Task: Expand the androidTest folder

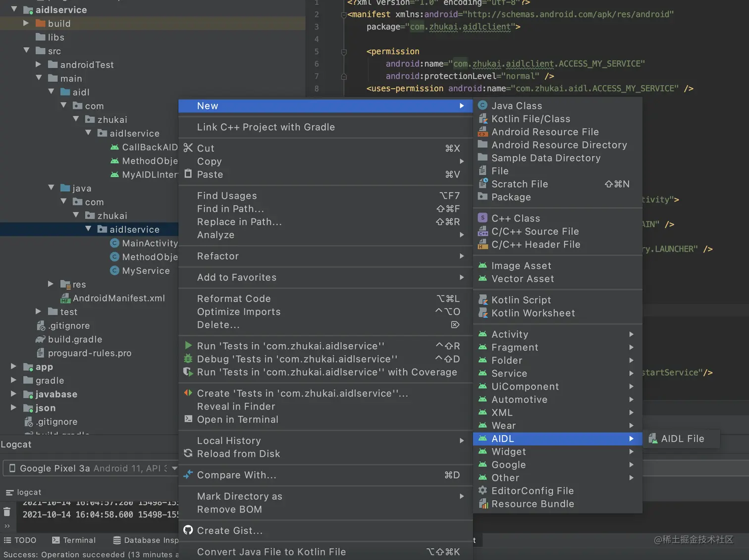Action: coord(39,64)
